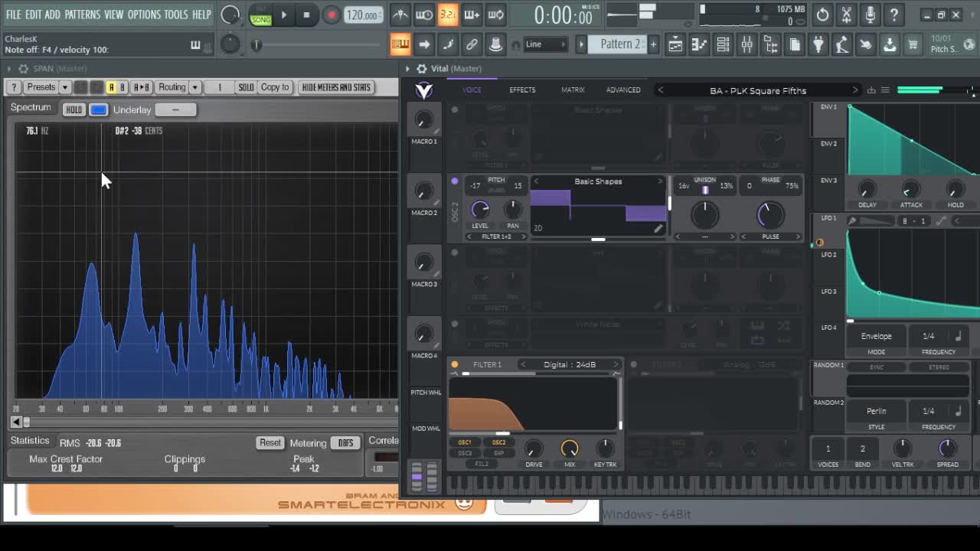This screenshot has height=551, width=980.
Task: Click the Reset statistics button
Action: point(270,443)
